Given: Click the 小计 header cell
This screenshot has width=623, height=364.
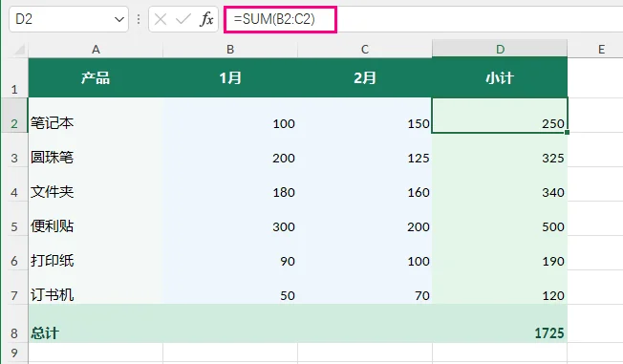Looking at the screenshot, I should (500, 78).
